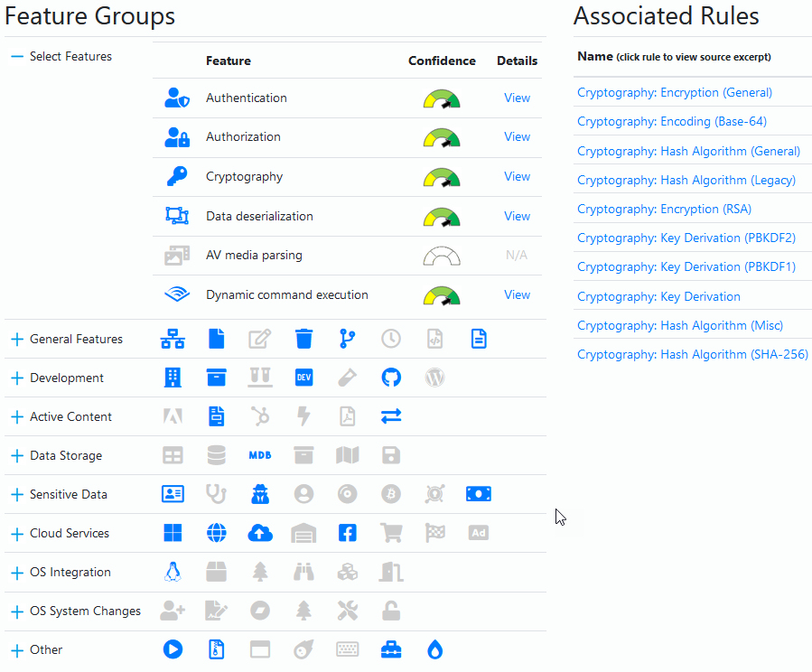Screen dimensions: 812x672
Task: Select the MDB icon under Data Storage
Action: pos(260,455)
